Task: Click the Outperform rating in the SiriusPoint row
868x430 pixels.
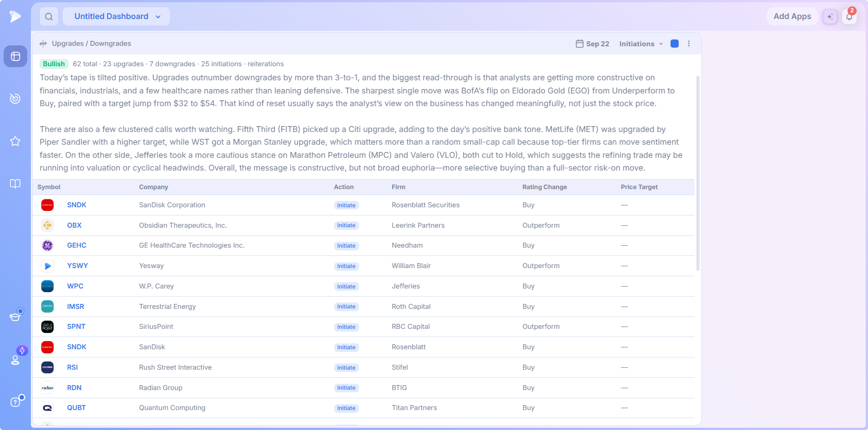Action: pyautogui.click(x=541, y=327)
